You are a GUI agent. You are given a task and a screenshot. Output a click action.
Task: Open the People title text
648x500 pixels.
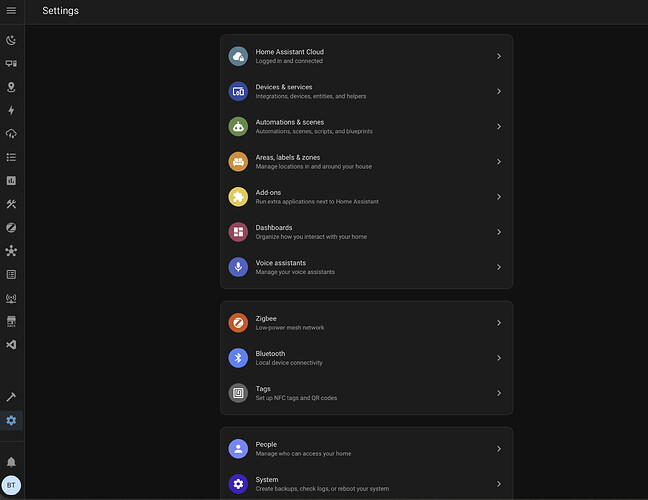click(x=266, y=445)
